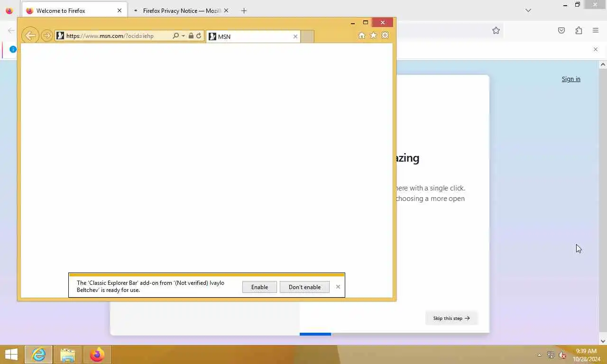Click Skip this step button

point(451,318)
